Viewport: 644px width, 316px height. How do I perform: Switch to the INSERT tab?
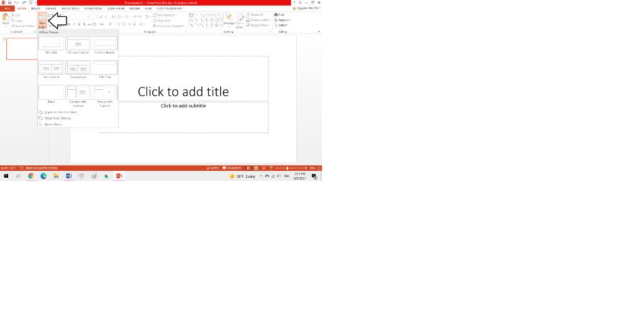36,8
